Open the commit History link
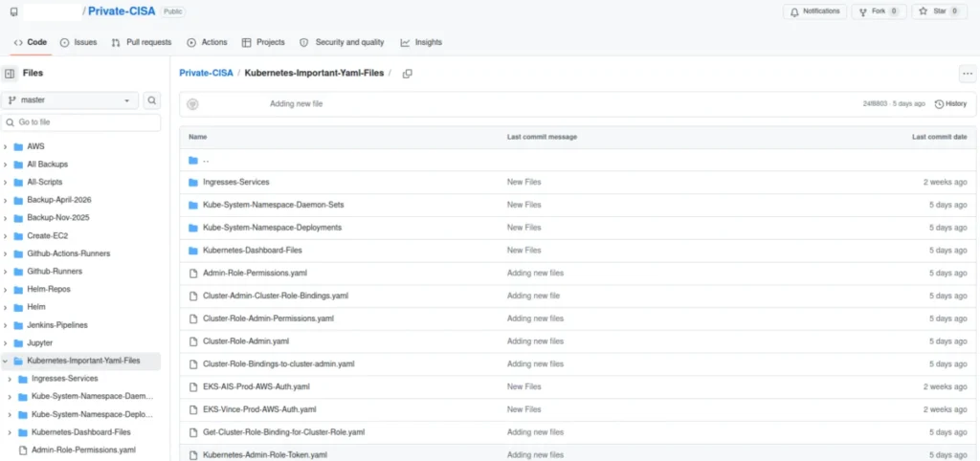 click(x=950, y=103)
